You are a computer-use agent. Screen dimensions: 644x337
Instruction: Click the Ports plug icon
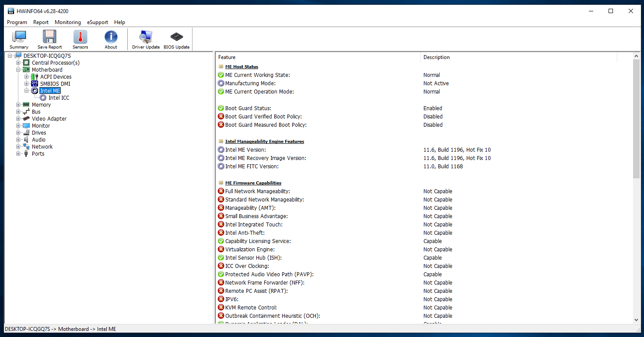26,154
